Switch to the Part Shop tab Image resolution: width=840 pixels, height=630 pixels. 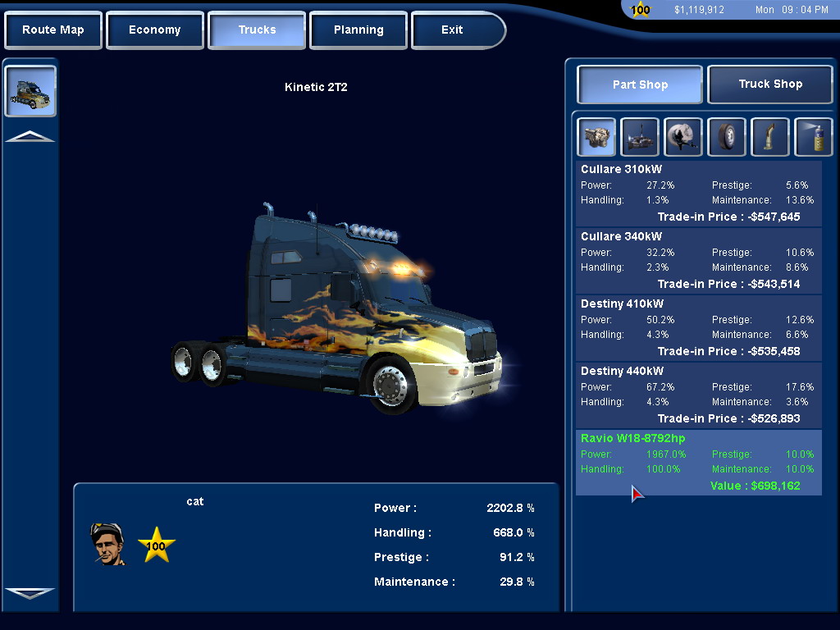click(x=640, y=84)
